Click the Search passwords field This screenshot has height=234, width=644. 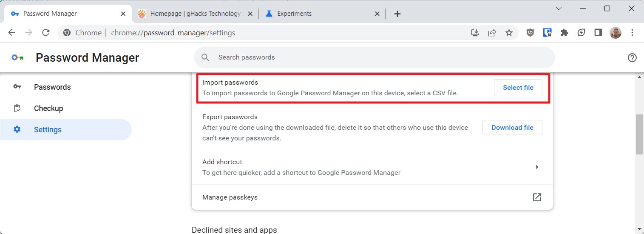tap(374, 57)
